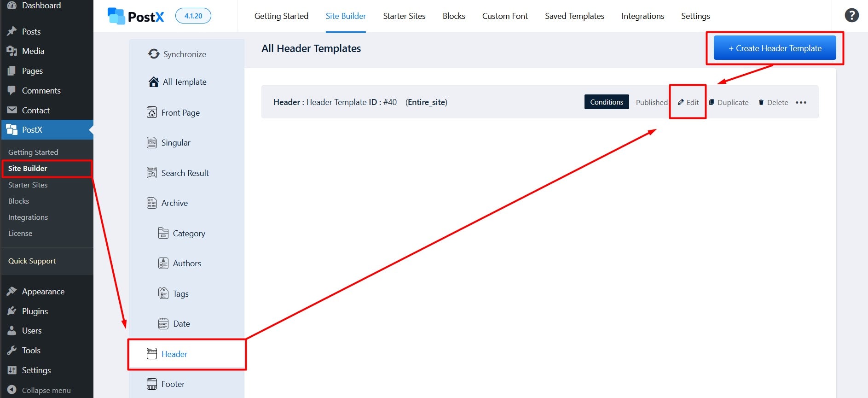This screenshot has width=868, height=398.
Task: Click the Users person icon
Action: (x=12, y=331)
